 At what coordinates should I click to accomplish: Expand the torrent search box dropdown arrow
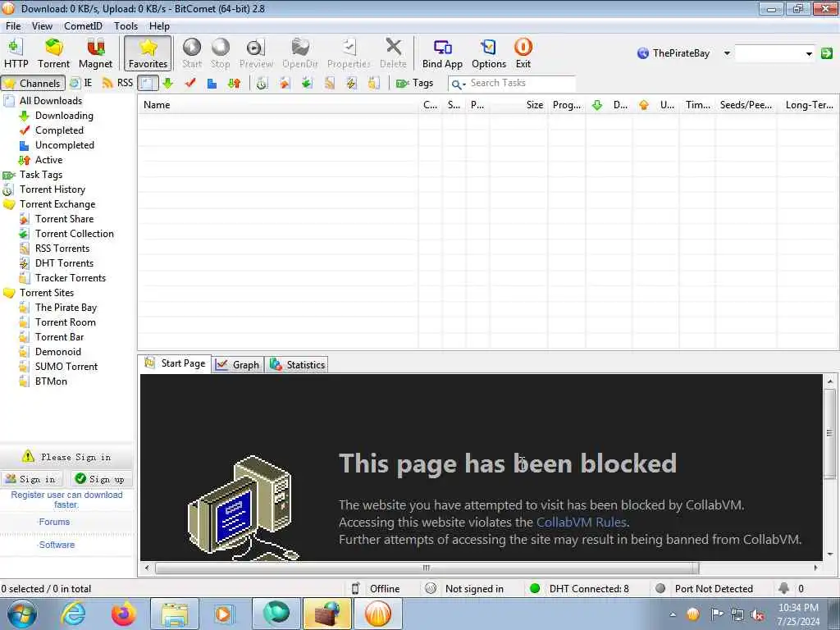click(x=808, y=53)
